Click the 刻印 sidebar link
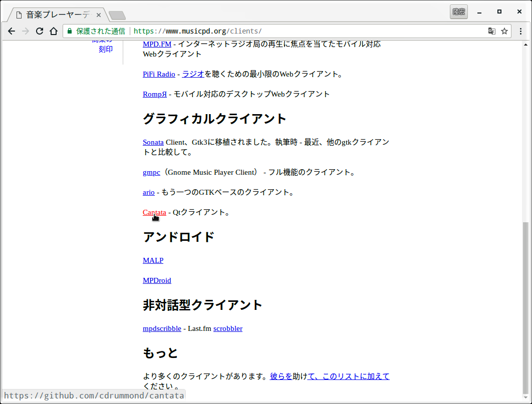Viewport: 532px width, 404px height. coord(106,50)
